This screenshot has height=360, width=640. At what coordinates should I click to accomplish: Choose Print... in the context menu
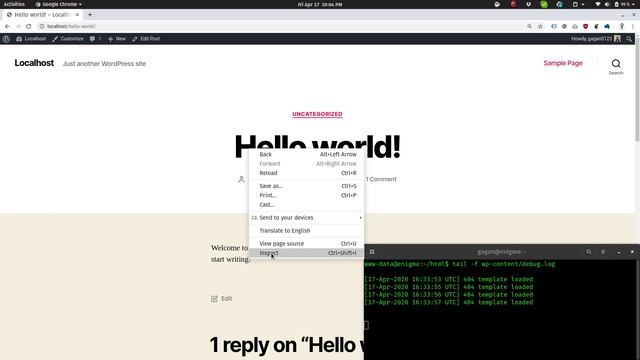307,195
